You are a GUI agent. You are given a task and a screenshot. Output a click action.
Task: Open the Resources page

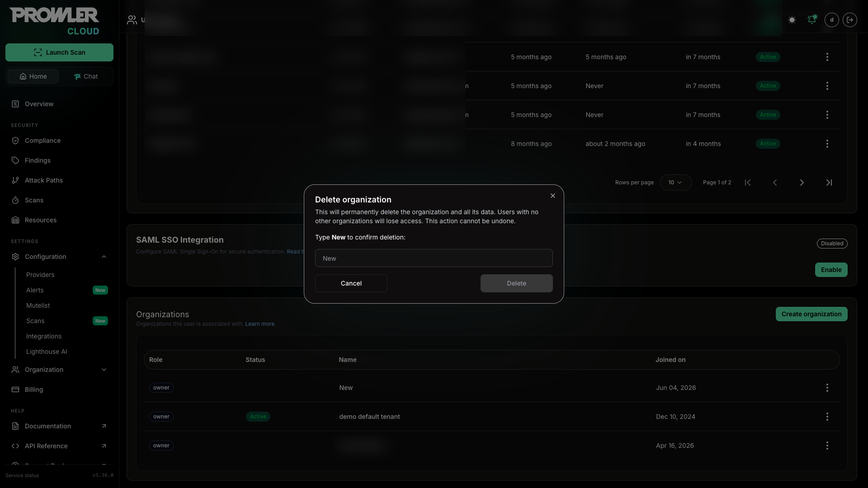tap(40, 220)
